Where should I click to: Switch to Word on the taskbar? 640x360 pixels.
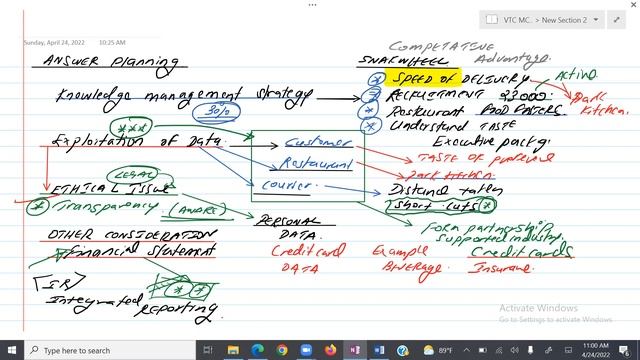point(379,350)
